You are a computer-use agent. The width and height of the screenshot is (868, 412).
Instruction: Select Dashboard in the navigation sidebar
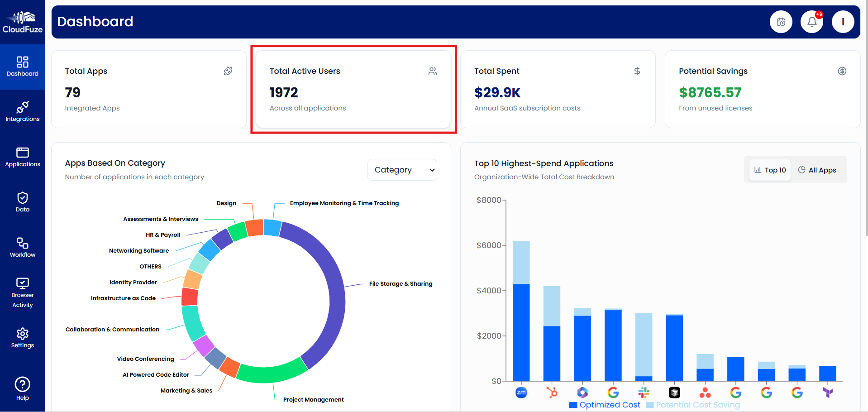(22, 67)
